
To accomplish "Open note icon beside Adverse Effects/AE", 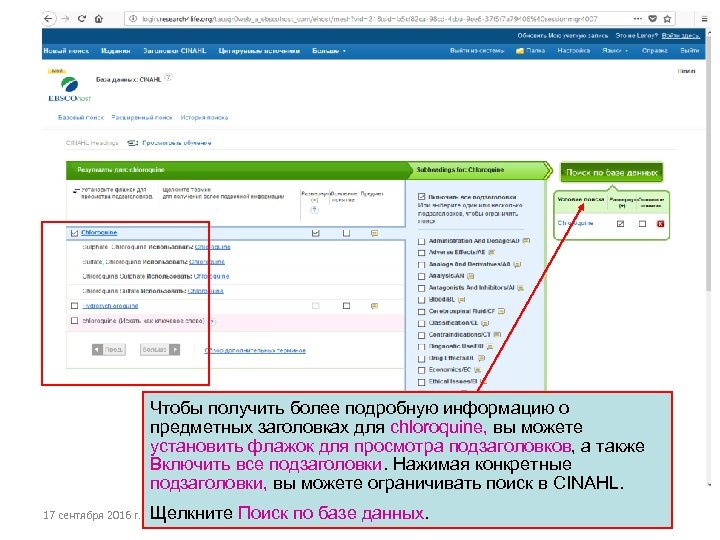I will click(x=492, y=252).
